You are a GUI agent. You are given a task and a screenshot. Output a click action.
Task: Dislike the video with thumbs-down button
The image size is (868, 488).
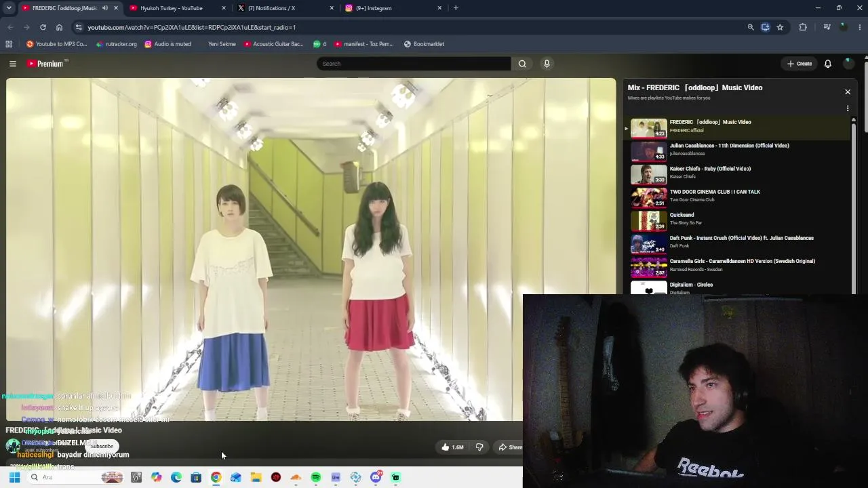[479, 447]
